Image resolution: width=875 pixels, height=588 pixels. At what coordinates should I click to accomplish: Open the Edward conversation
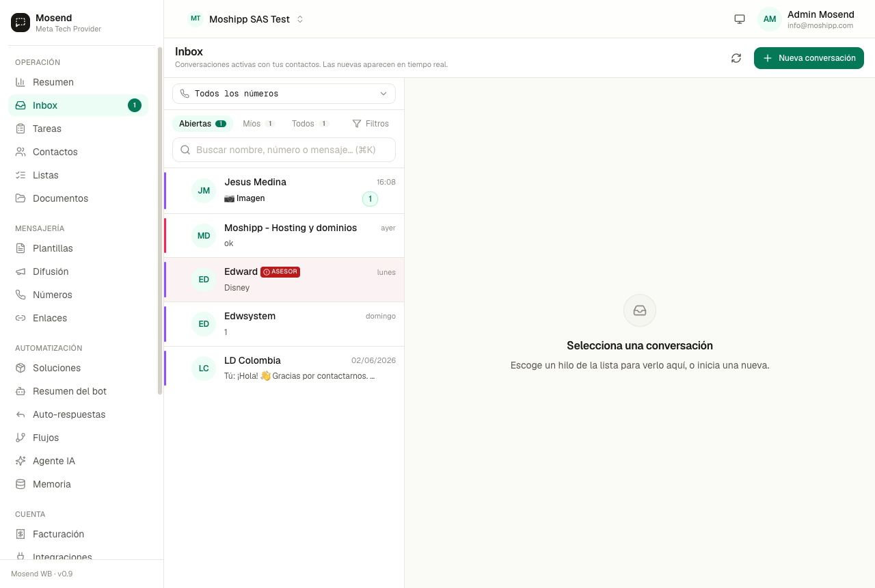284,280
